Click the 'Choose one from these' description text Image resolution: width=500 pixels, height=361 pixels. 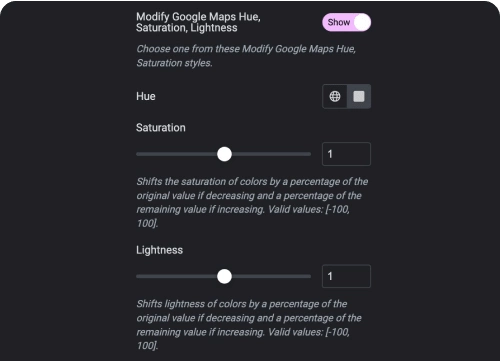(x=246, y=56)
